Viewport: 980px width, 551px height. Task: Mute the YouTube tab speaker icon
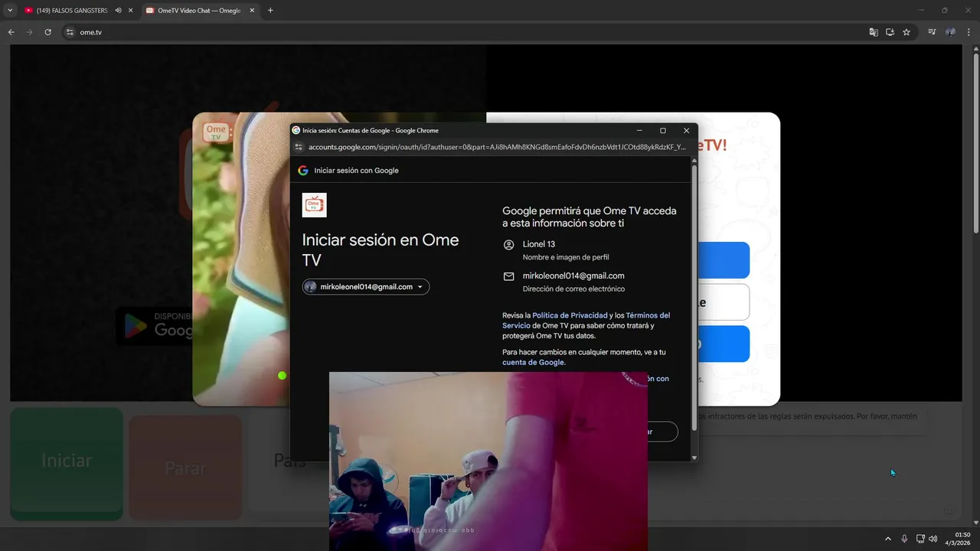tap(118, 11)
